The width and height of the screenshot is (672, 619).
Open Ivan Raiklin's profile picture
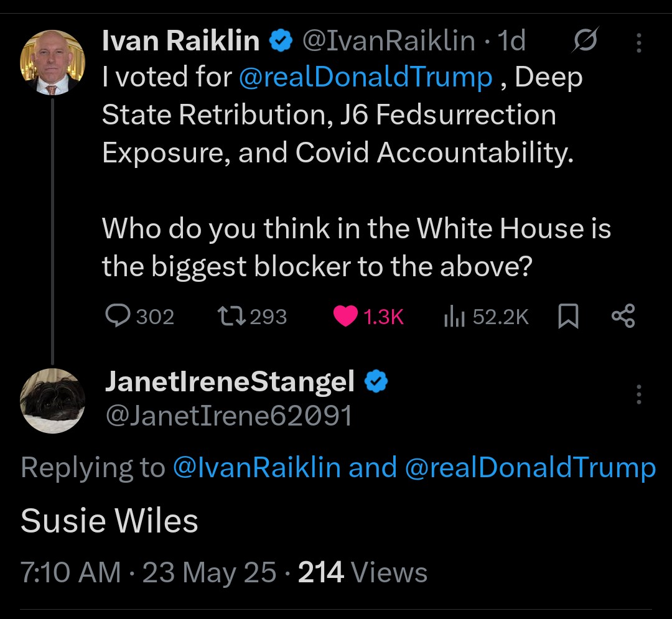(x=53, y=62)
